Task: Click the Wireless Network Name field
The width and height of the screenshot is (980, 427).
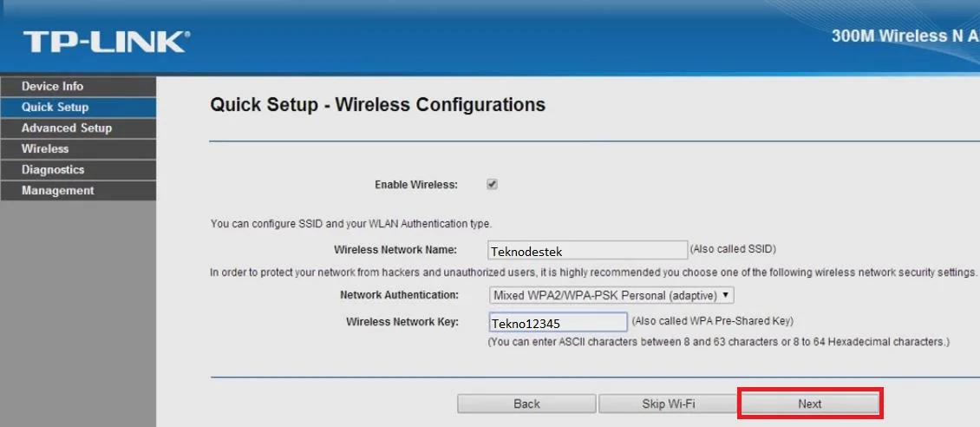Action: (587, 251)
